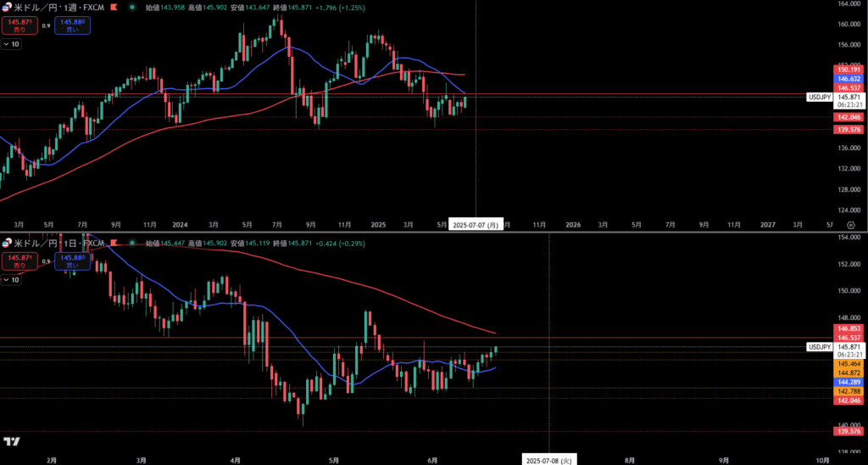Click 144.872 orange label on daily price axis
The width and height of the screenshot is (868, 465).
[x=849, y=373]
